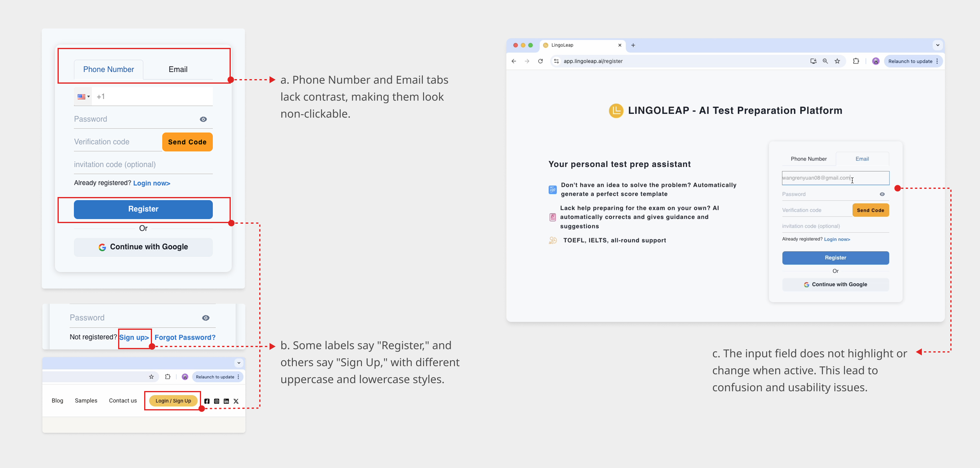Image resolution: width=980 pixels, height=468 pixels.
Task: Click bookmark star in small browser snippet
Action: click(151, 377)
